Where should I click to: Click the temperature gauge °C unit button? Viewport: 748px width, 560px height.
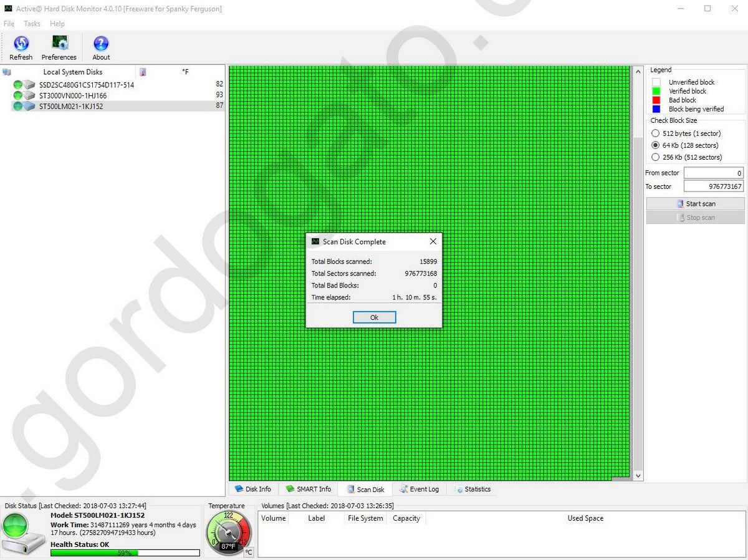coord(248,552)
